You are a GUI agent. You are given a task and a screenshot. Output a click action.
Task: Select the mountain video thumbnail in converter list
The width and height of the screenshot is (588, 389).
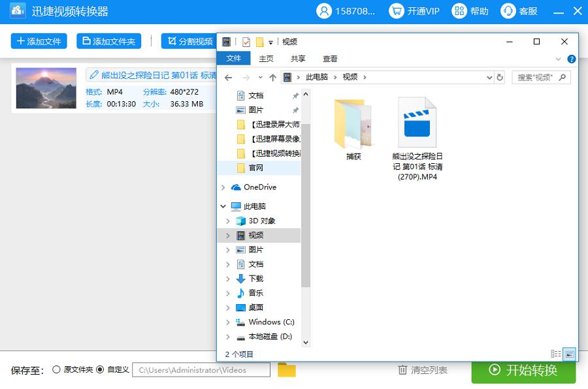(46, 88)
